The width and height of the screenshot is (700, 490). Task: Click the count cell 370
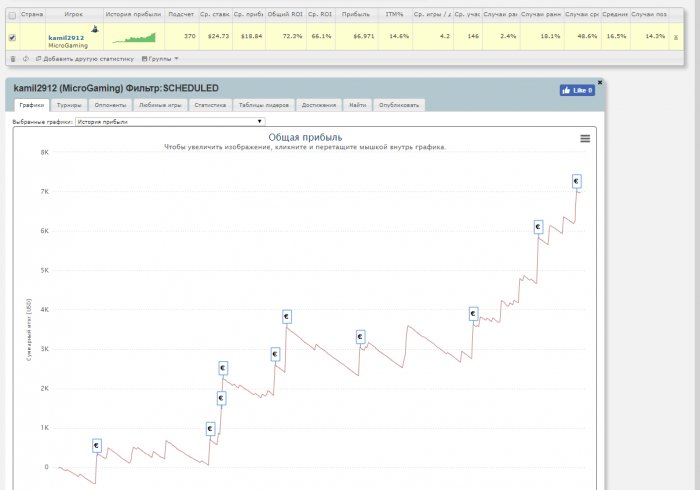[190, 36]
